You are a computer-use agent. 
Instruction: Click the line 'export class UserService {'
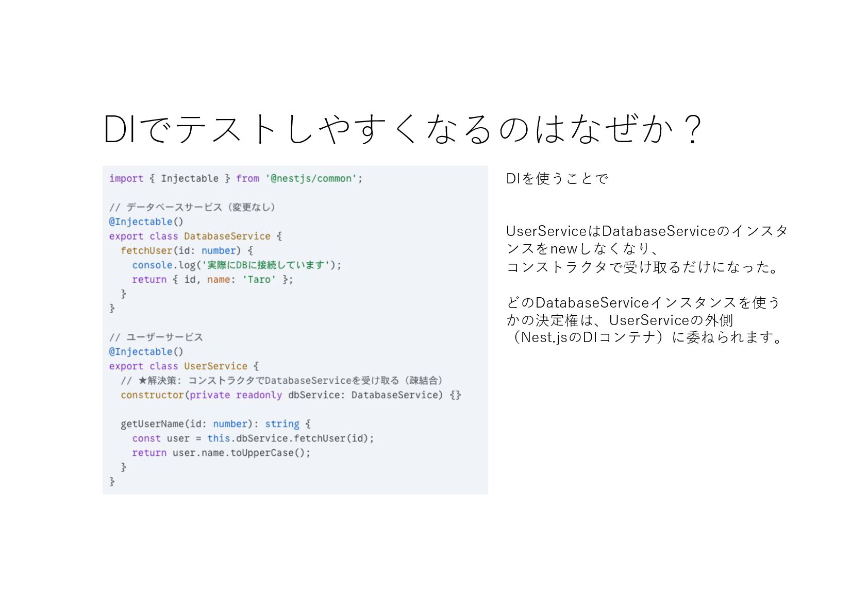click(184, 366)
